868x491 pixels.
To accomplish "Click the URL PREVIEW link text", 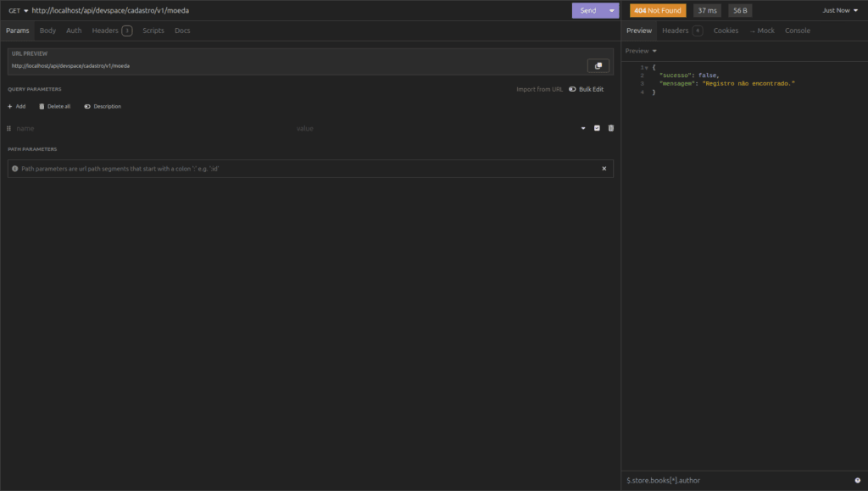I will click(70, 66).
